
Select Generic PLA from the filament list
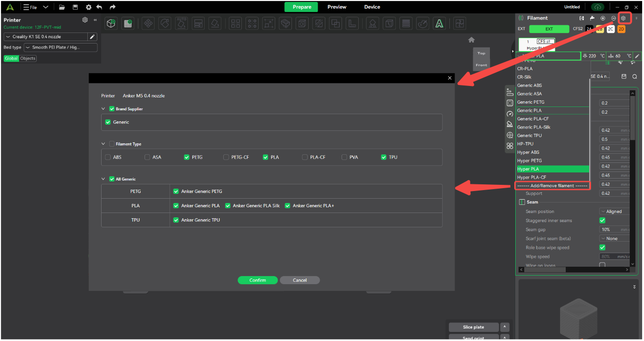pos(552,110)
